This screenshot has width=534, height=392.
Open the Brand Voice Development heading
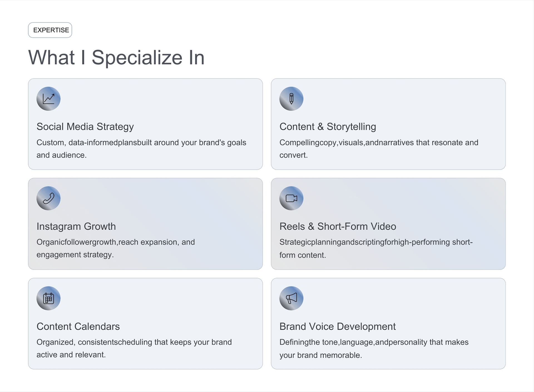tap(337, 326)
